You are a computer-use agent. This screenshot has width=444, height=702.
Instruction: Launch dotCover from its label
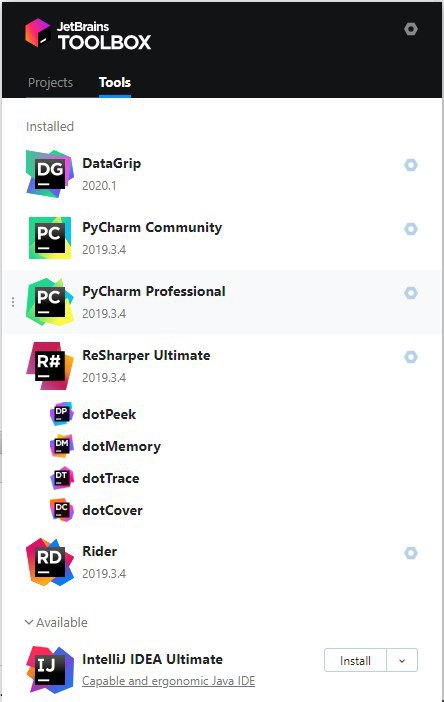(x=112, y=511)
